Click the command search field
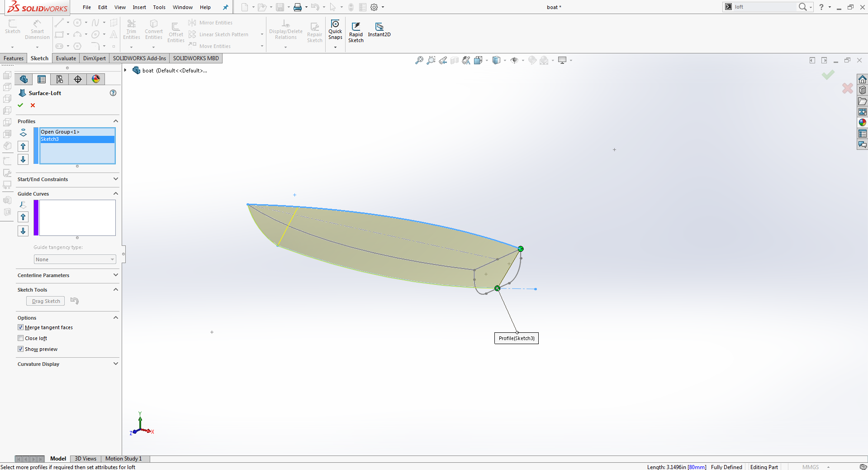The width and height of the screenshot is (868, 470). (x=764, y=7)
